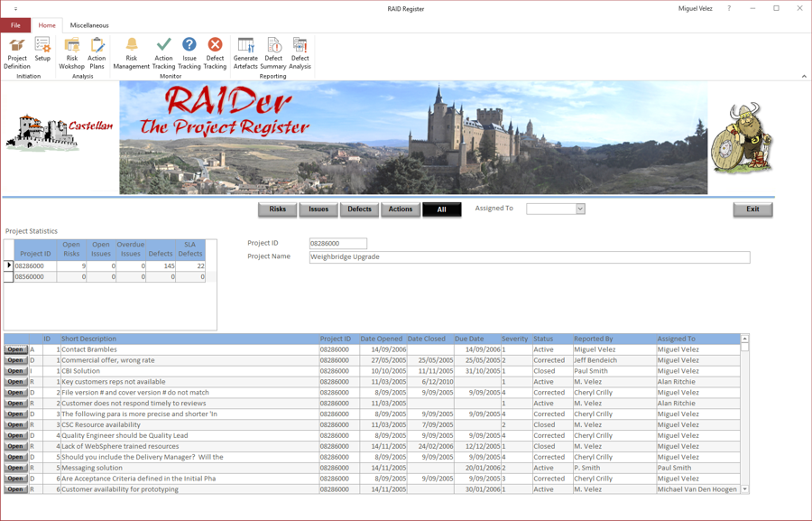The image size is (812, 521).
Task: Open the Messaging solution record
Action: coord(15,468)
